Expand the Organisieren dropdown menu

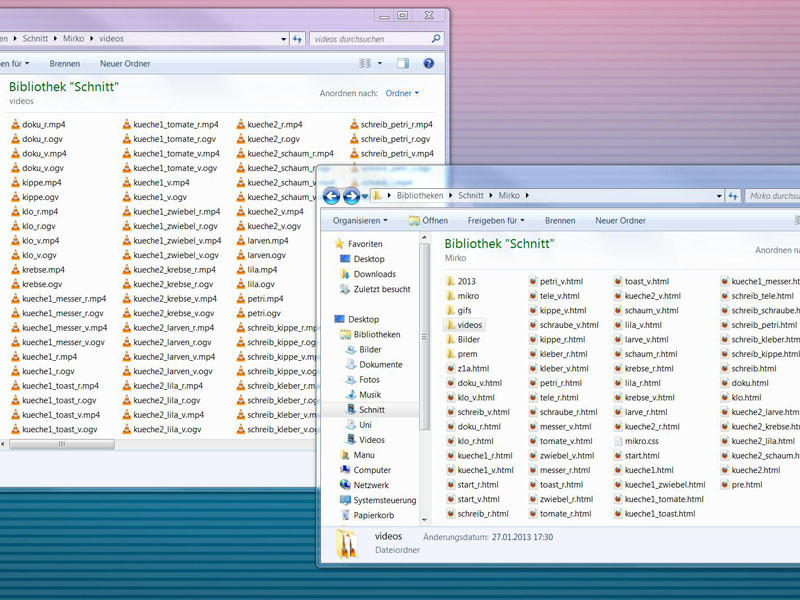(360, 220)
